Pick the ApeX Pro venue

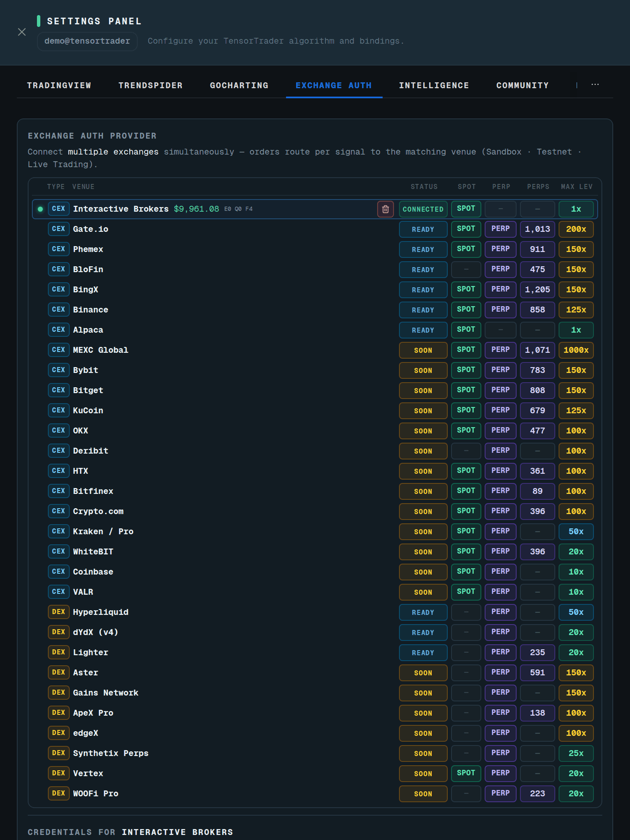tap(315, 713)
